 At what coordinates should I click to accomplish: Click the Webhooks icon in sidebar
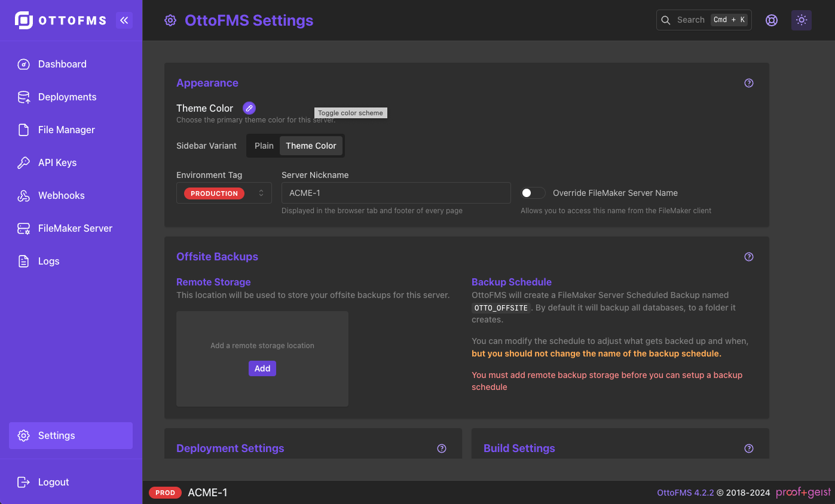point(24,196)
